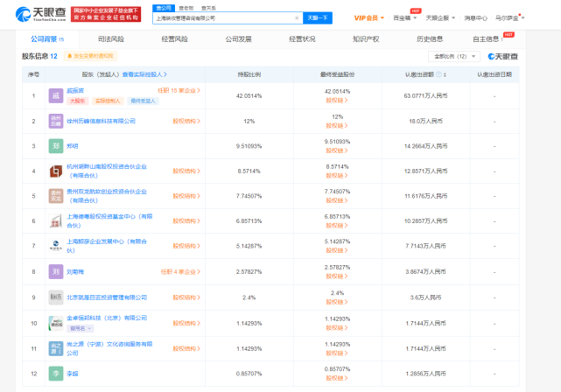
Task: Open the Tianyancha logo home link
Action: [41, 14]
